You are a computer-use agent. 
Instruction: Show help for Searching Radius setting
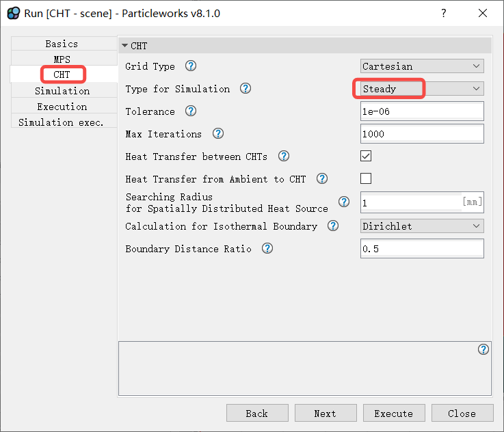pos(344,202)
